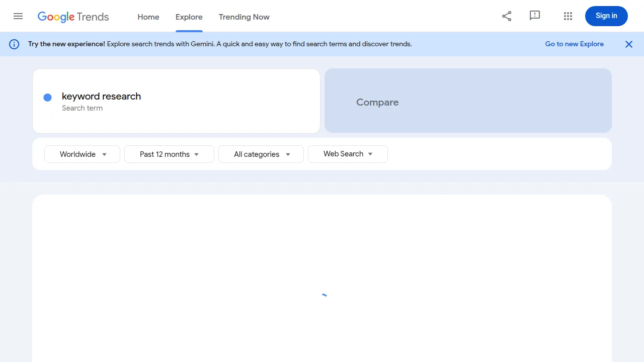This screenshot has width=644, height=362.
Task: Click the Google Trends logo
Action: coord(73,17)
